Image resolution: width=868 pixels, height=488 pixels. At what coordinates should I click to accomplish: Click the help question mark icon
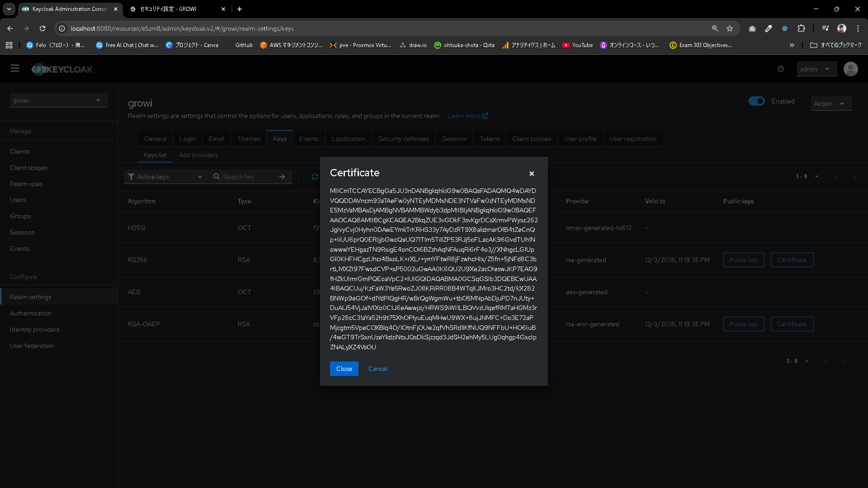[x=781, y=69]
